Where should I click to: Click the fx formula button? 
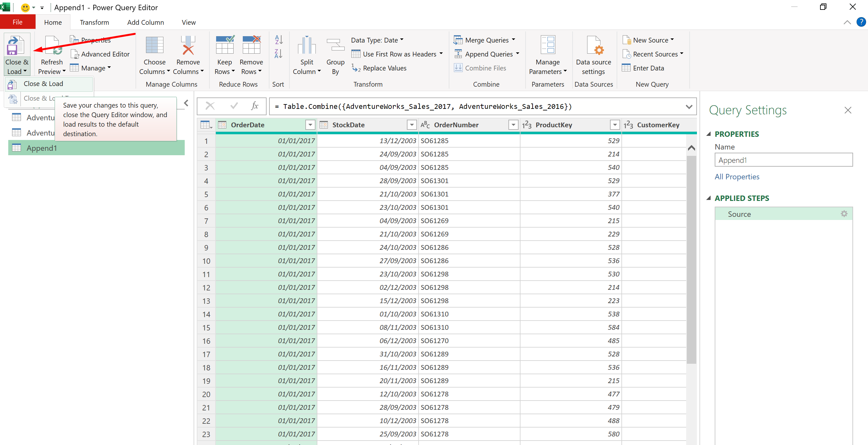(255, 106)
